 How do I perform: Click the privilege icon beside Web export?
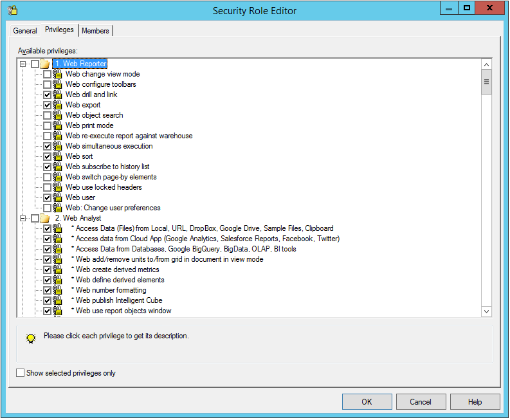(x=57, y=105)
